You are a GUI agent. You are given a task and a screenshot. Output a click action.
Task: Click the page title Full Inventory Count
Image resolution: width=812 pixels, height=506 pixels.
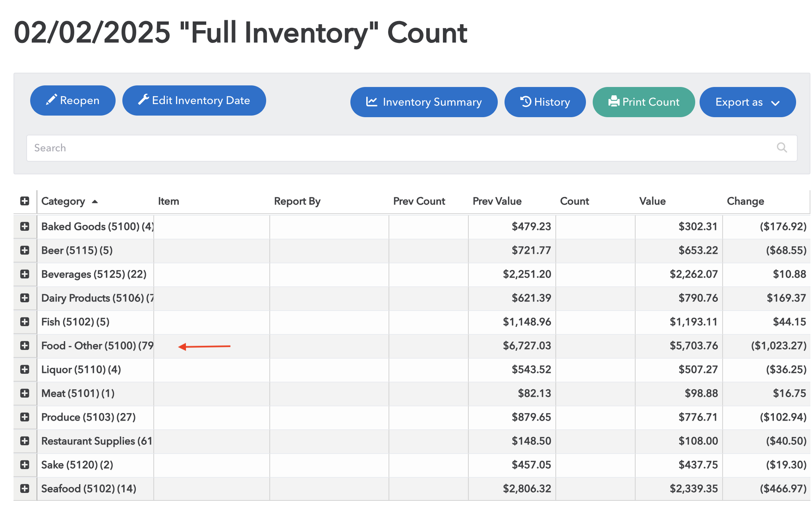click(x=240, y=33)
